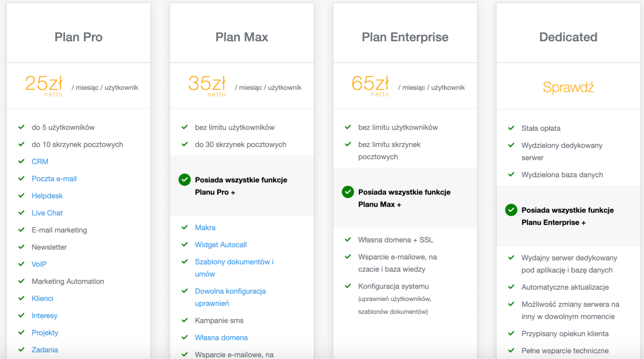
Task: Click the checkmark beside Newsletter
Action: [22, 247]
